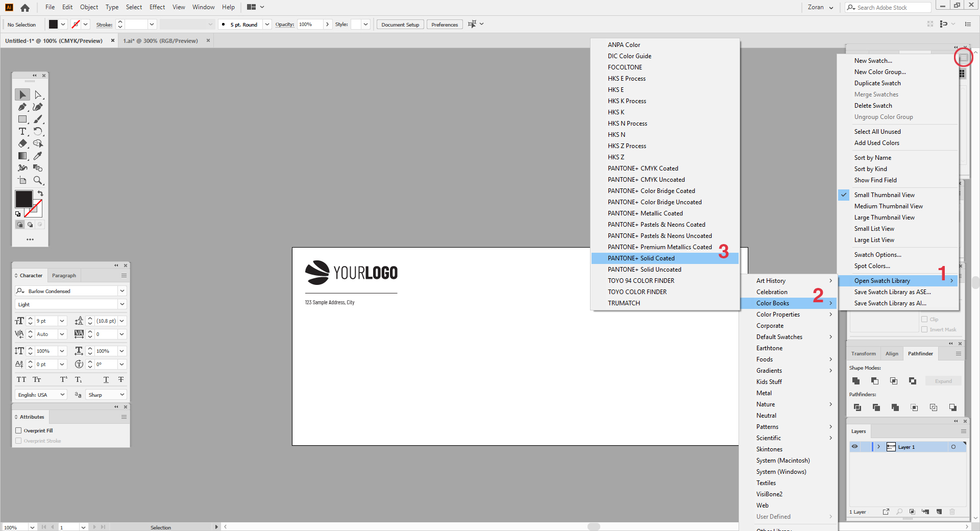Image resolution: width=980 pixels, height=531 pixels.
Task: Select the Direct Selection tool
Action: (x=38, y=94)
